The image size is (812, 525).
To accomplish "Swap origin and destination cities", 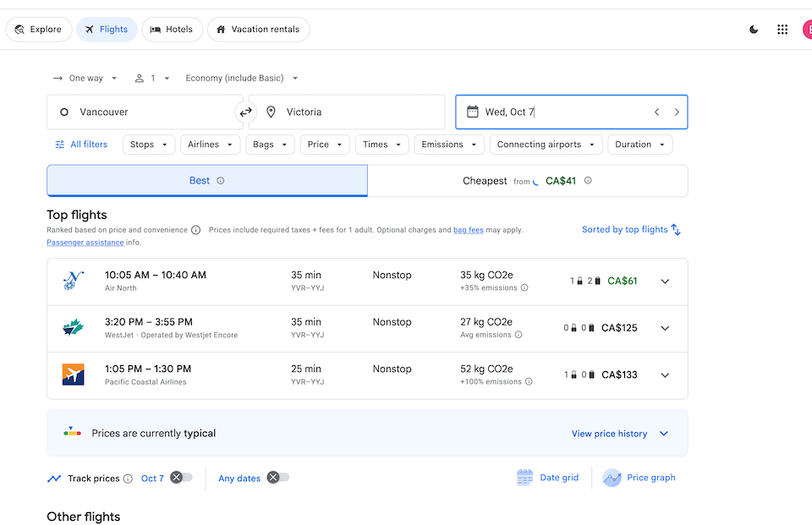I will pos(245,112).
